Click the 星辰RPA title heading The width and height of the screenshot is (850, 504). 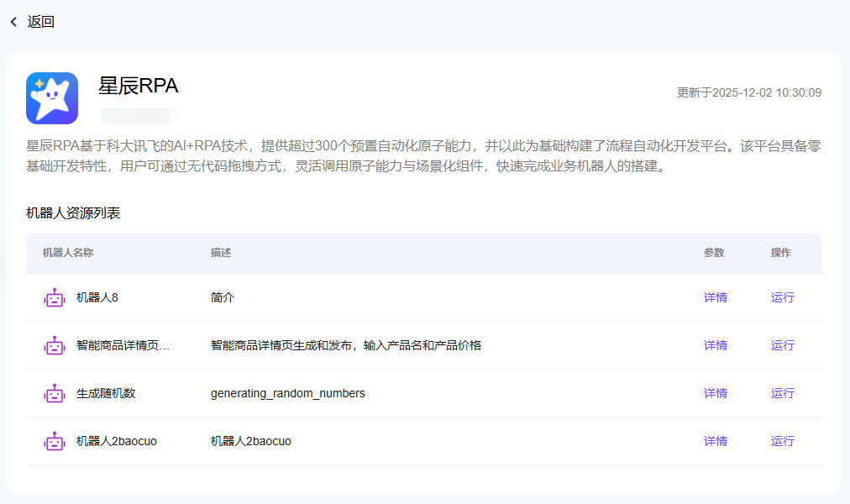pyautogui.click(x=139, y=86)
